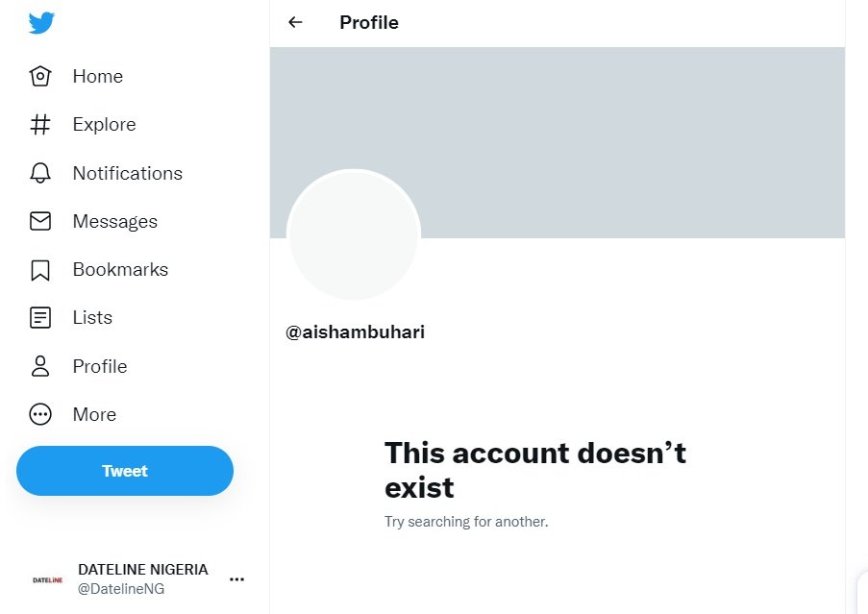Click the DATELINE account avatar thumbnail
Screen dimensions: 868x614
pyautogui.click(x=48, y=579)
